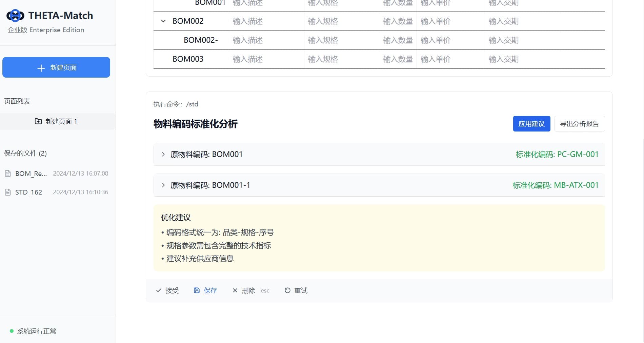Click the 应用建议 button
This screenshot has height=343, width=644.
(531, 123)
